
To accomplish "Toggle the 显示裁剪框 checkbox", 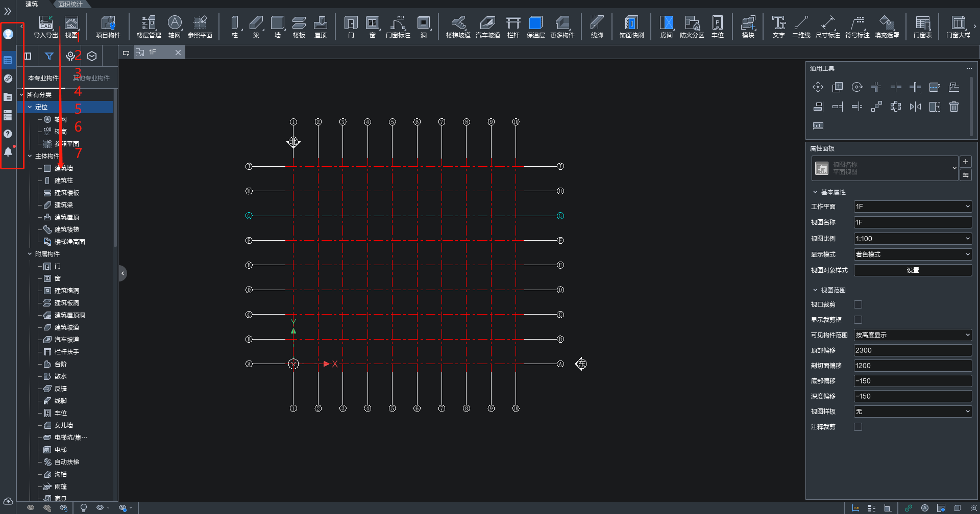I will click(858, 320).
